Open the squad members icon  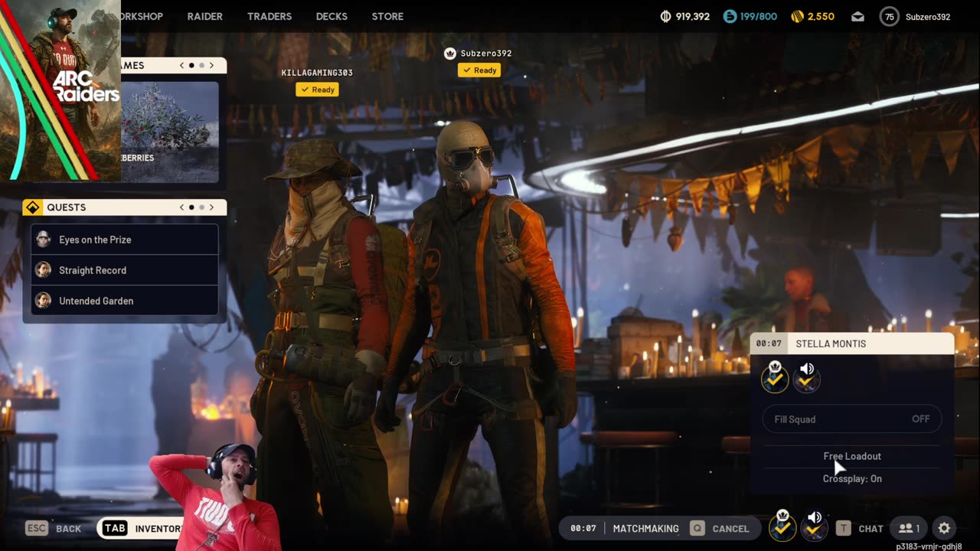pos(909,528)
